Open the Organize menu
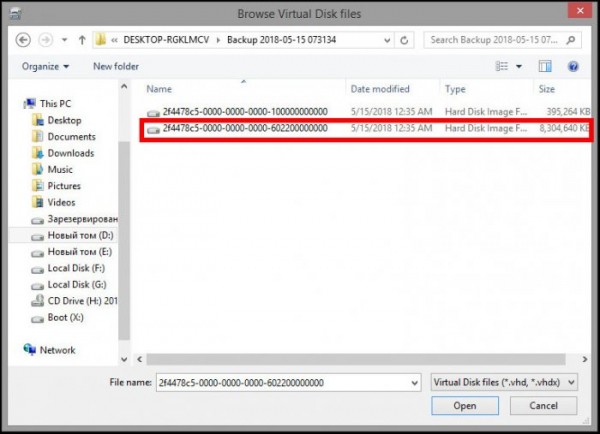600x434 pixels. [45, 67]
